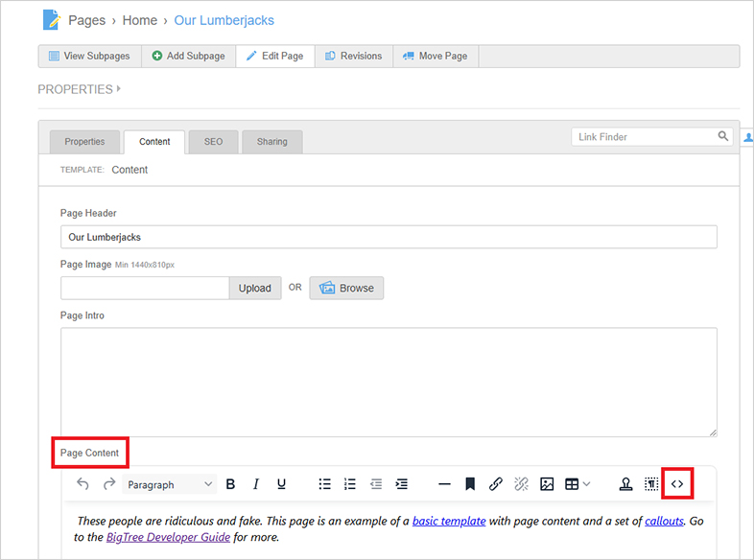
Task: Open the BigTree Developer Guide link
Action: [168, 537]
